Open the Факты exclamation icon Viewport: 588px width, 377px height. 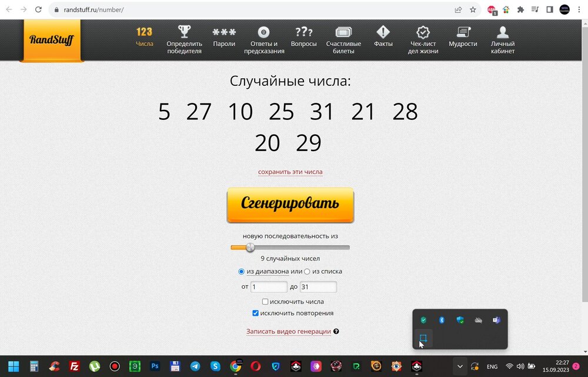tap(383, 33)
